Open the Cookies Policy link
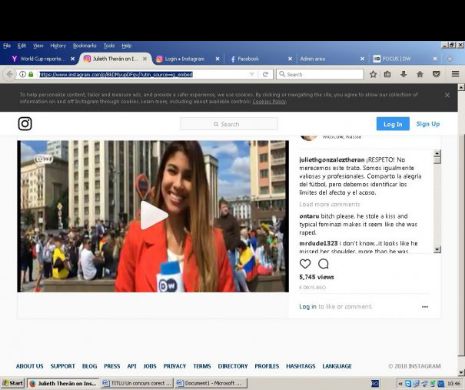The image size is (465, 390). pyautogui.click(x=269, y=101)
